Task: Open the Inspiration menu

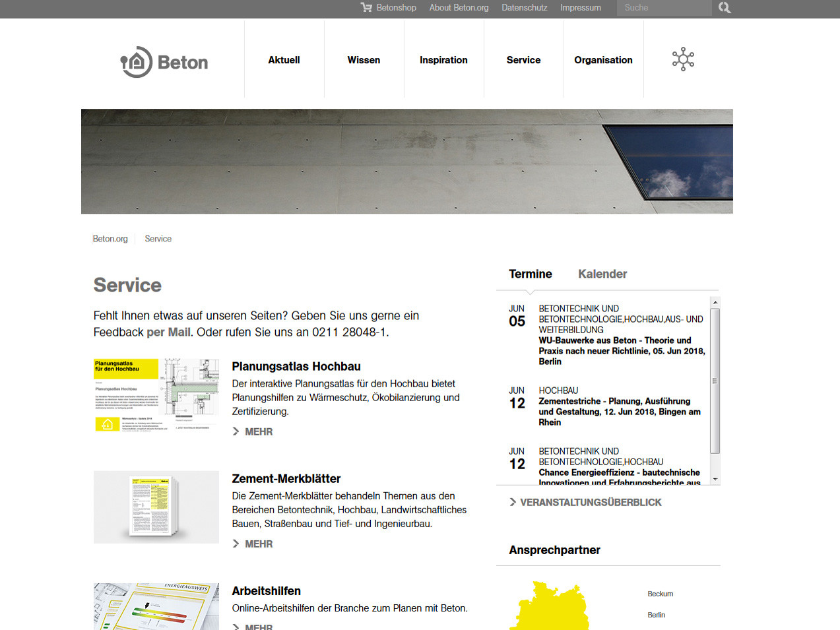Action: pos(443,60)
